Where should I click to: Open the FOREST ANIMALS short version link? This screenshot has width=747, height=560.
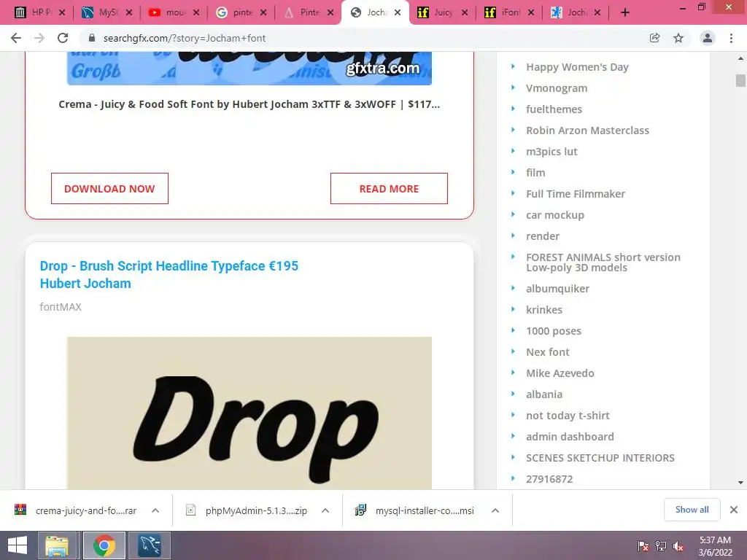point(603,262)
